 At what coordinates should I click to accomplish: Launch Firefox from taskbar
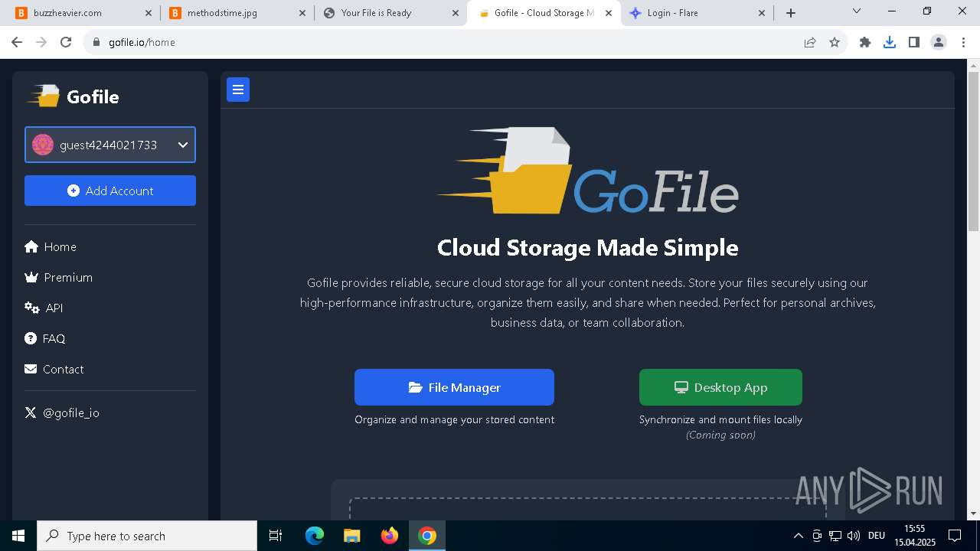[x=390, y=536]
